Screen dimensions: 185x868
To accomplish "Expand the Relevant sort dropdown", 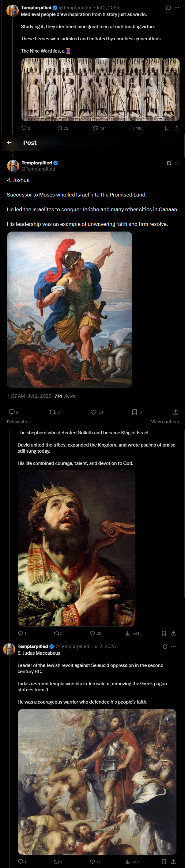I will 17,422.
